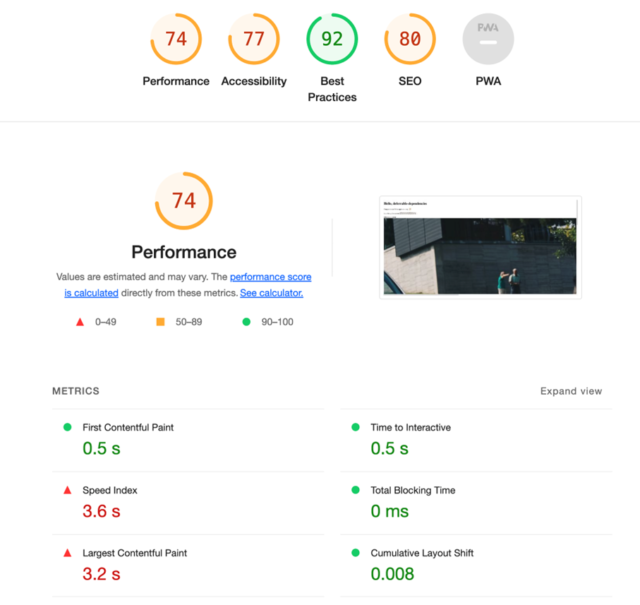Click red triangle beside Largest Contentful Paint
640x605 pixels.
[68, 553]
